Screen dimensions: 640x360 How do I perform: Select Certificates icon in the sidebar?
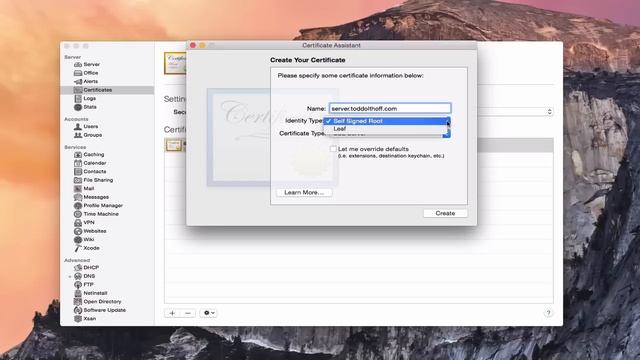click(78, 90)
